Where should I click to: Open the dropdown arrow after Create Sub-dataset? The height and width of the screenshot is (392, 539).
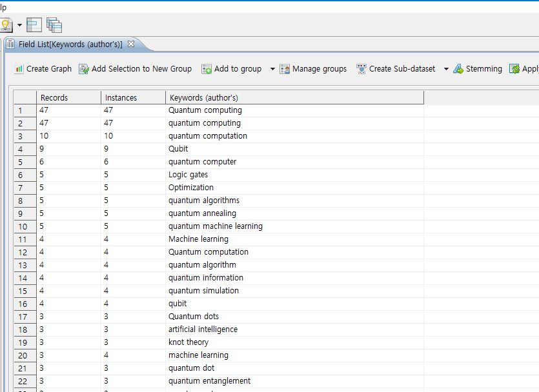[446, 69]
